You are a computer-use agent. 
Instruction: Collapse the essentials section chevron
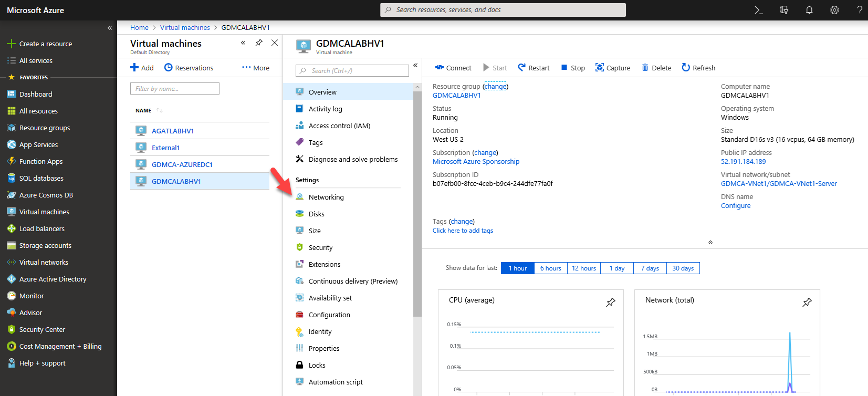(710, 242)
